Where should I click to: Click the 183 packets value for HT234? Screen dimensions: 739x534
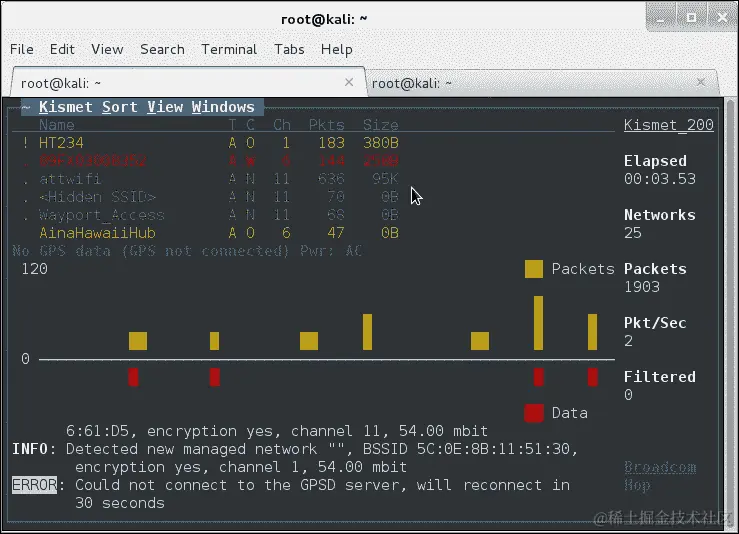[331, 142]
